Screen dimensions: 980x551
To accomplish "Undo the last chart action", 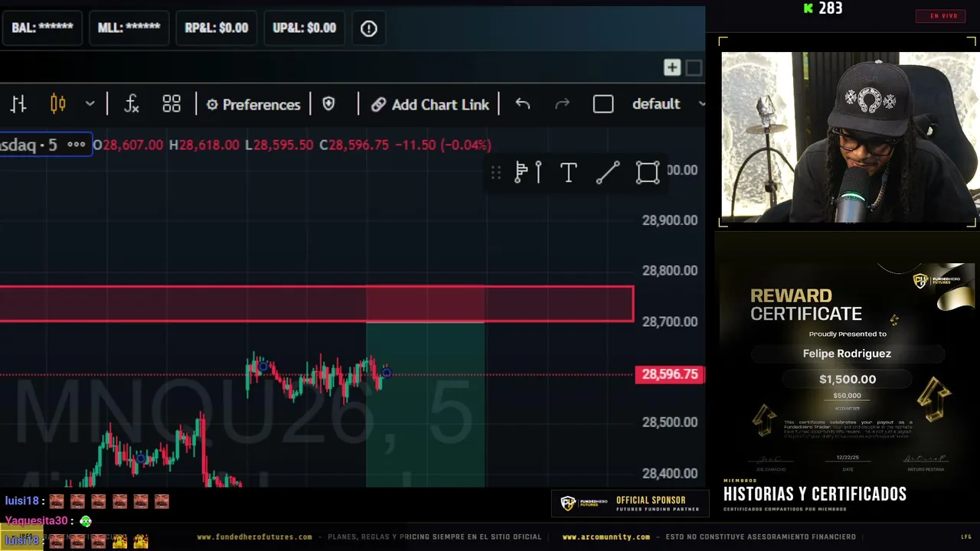I will pyautogui.click(x=523, y=104).
